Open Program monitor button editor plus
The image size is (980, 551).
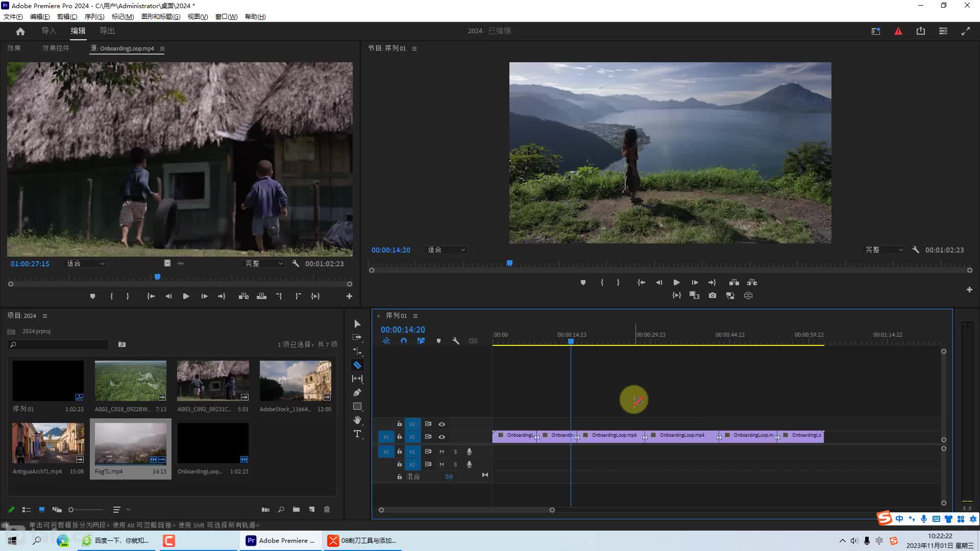pos(969,290)
